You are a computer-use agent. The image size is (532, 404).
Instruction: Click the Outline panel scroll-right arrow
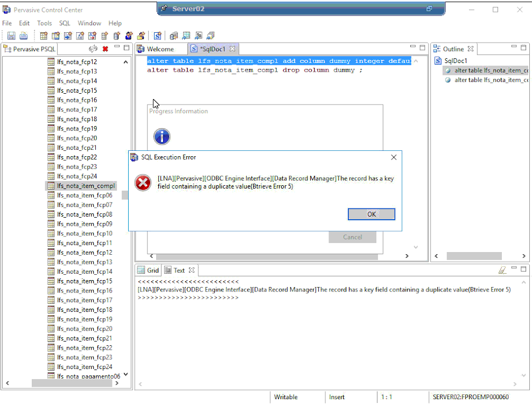pos(524,256)
